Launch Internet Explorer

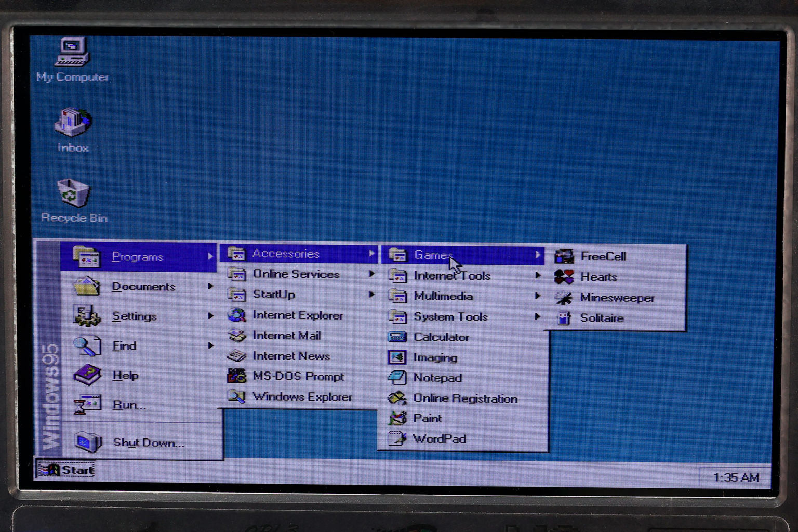click(297, 315)
